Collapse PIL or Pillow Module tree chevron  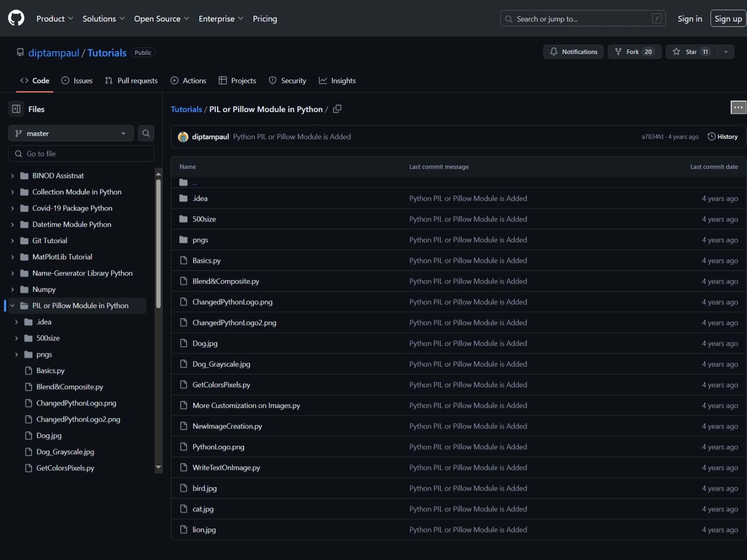click(12, 306)
